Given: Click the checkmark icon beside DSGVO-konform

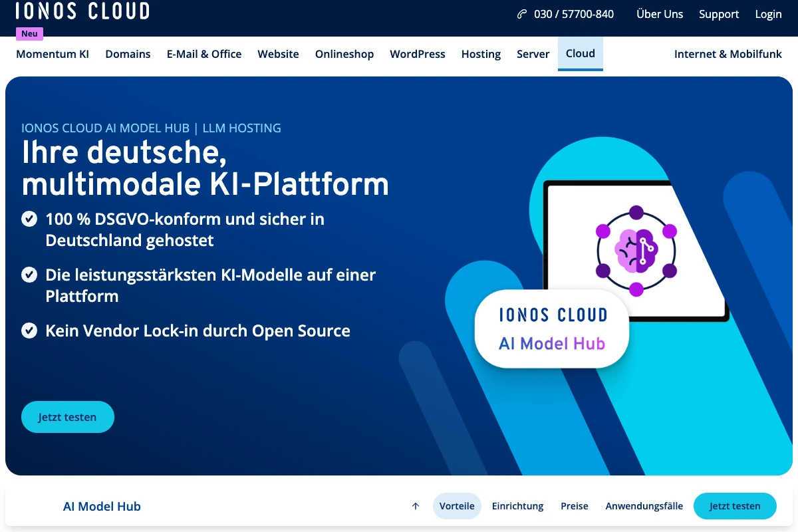Looking at the screenshot, I should 29,218.
